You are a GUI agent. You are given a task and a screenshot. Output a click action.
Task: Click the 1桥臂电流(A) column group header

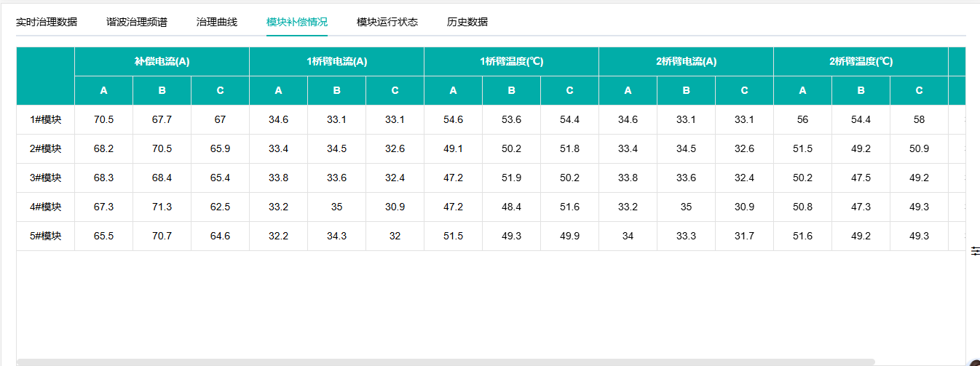click(x=336, y=62)
